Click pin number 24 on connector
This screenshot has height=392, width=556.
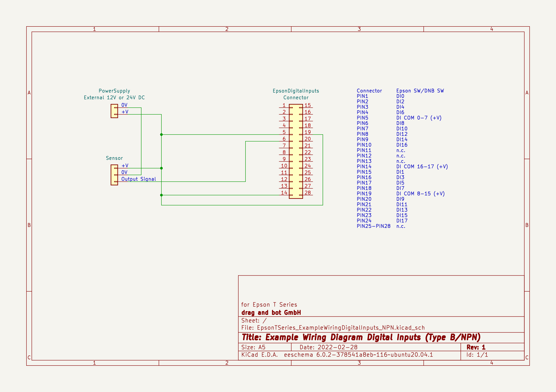coord(308,166)
